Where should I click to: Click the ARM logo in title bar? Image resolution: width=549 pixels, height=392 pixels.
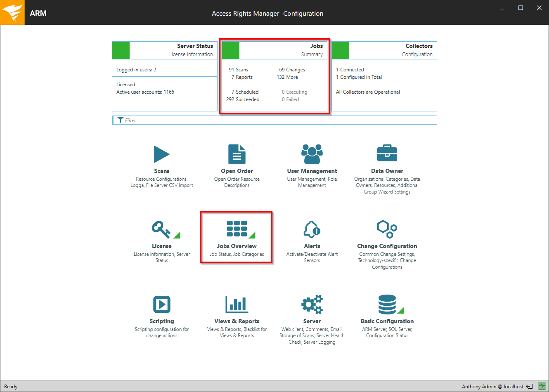(12, 12)
